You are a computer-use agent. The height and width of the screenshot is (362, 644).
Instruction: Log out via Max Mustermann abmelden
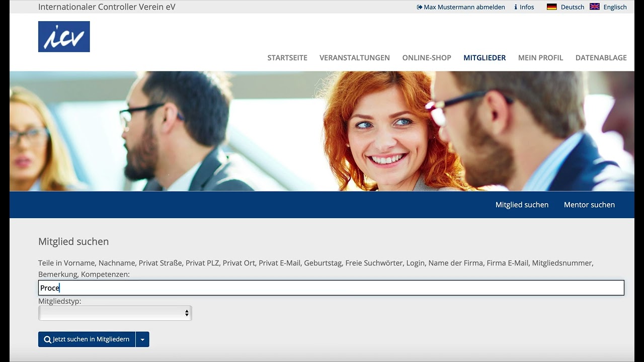coord(461,7)
